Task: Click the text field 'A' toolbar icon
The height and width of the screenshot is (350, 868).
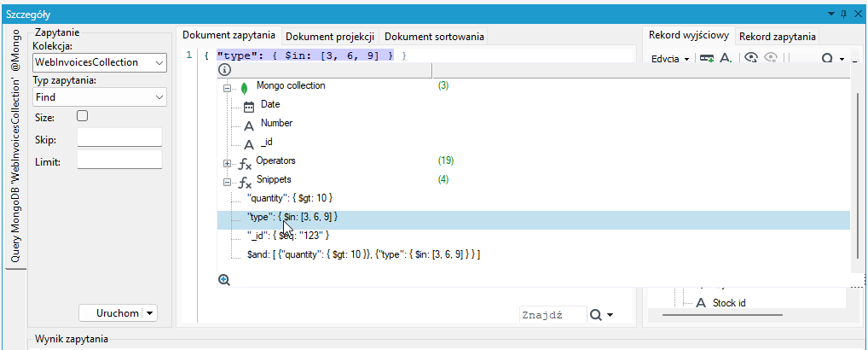Action: coord(726,58)
